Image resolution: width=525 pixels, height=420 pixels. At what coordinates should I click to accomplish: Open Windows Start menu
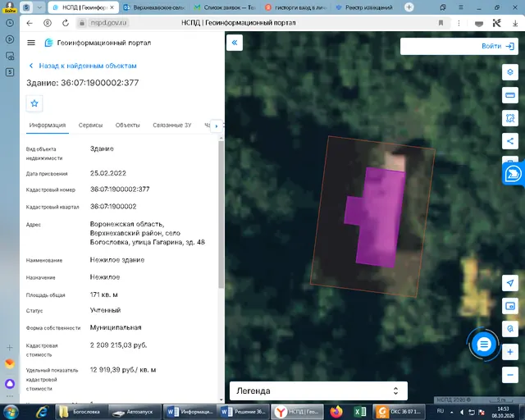[11, 412]
